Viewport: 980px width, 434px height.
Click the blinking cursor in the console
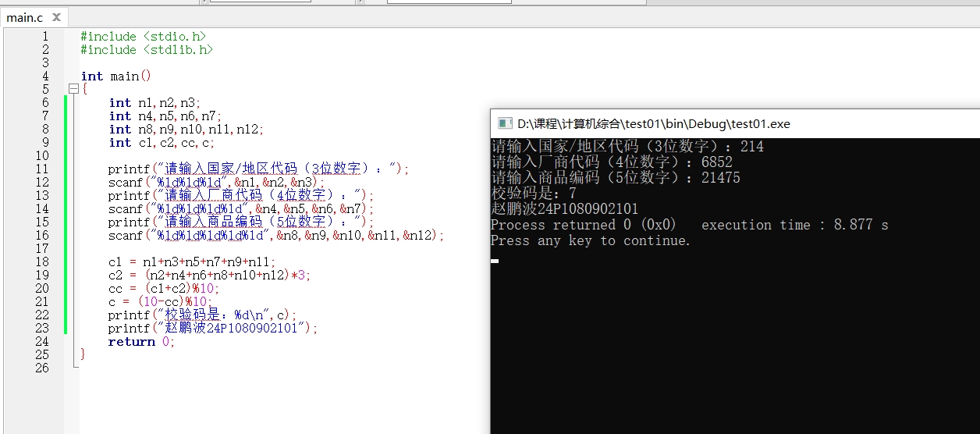coord(495,261)
